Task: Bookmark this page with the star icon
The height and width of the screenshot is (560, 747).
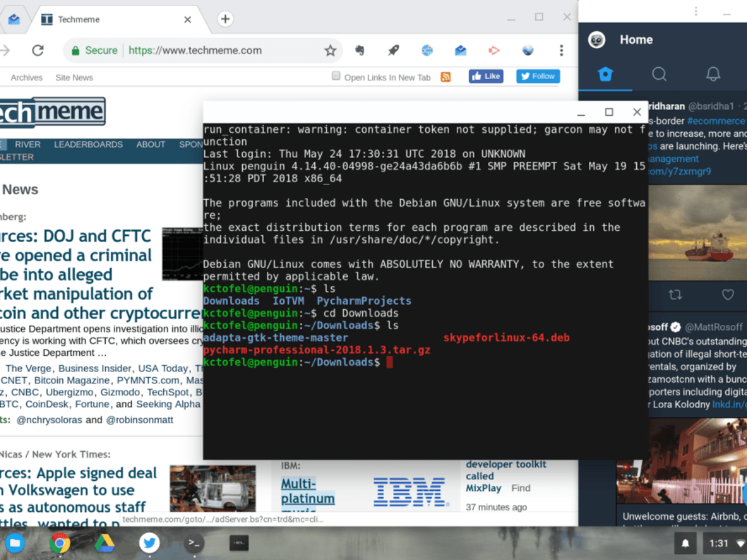Action: [x=330, y=50]
